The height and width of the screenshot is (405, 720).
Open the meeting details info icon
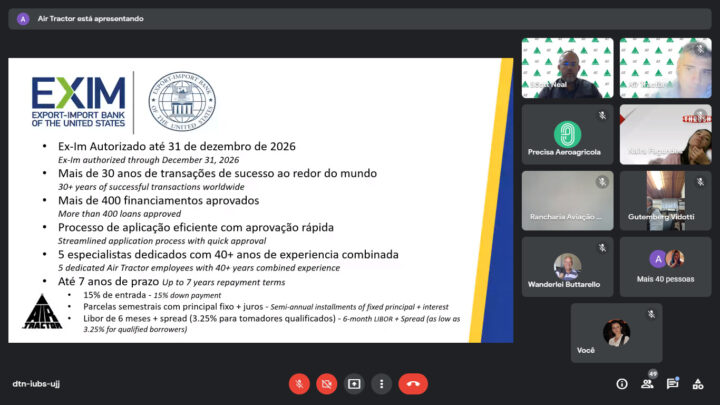622,383
